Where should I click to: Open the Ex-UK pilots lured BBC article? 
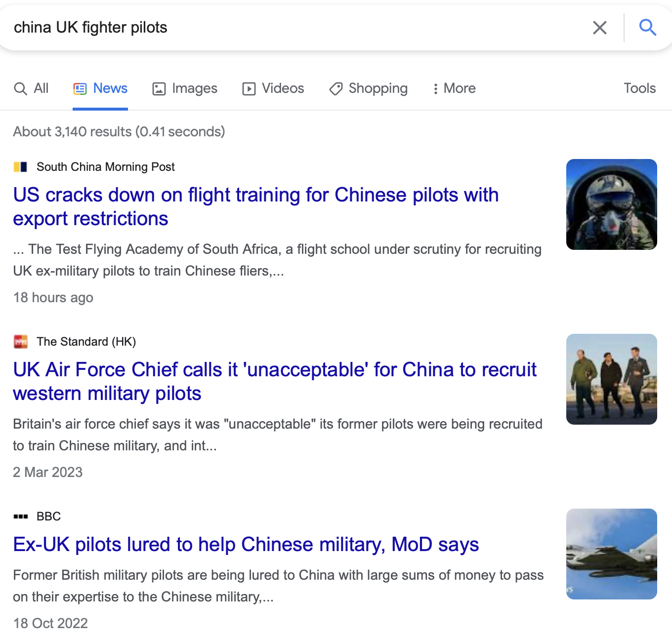(x=246, y=545)
